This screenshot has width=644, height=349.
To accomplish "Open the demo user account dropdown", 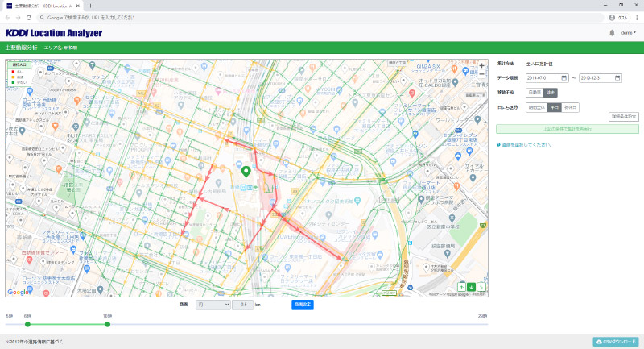I will [x=629, y=33].
